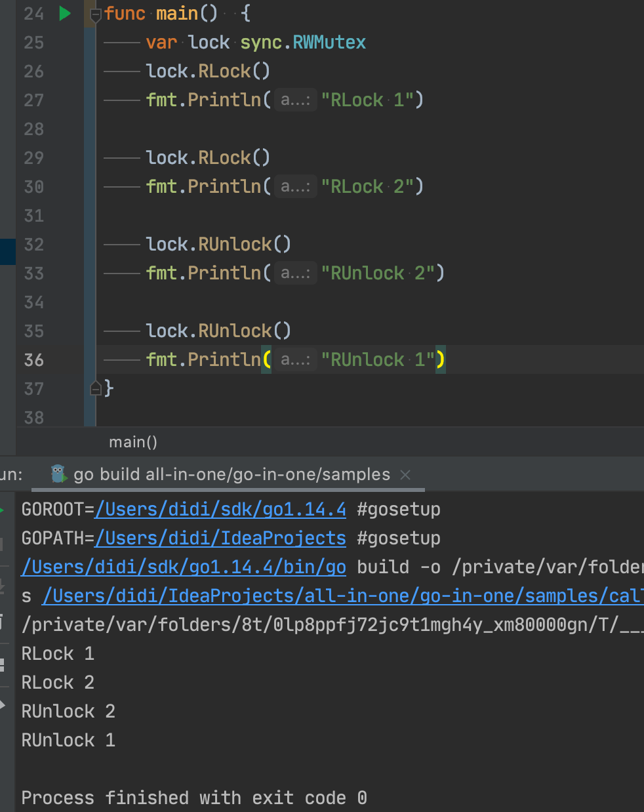This screenshot has height=812, width=644.
Task: Follow the all-in-one/go-in-one/samples path link
Action: 341,596
